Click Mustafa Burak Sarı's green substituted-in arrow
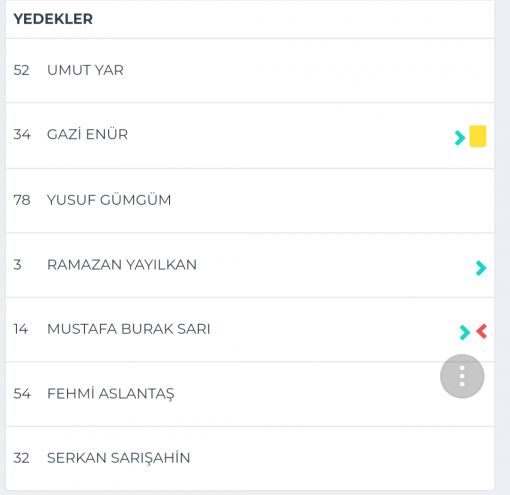The image size is (510, 495). 464,332
